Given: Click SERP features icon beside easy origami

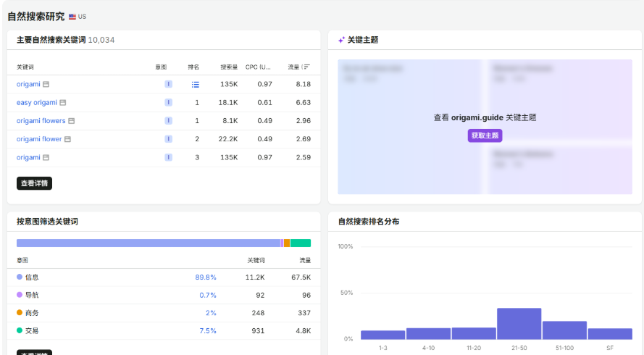Looking at the screenshot, I should tap(63, 102).
